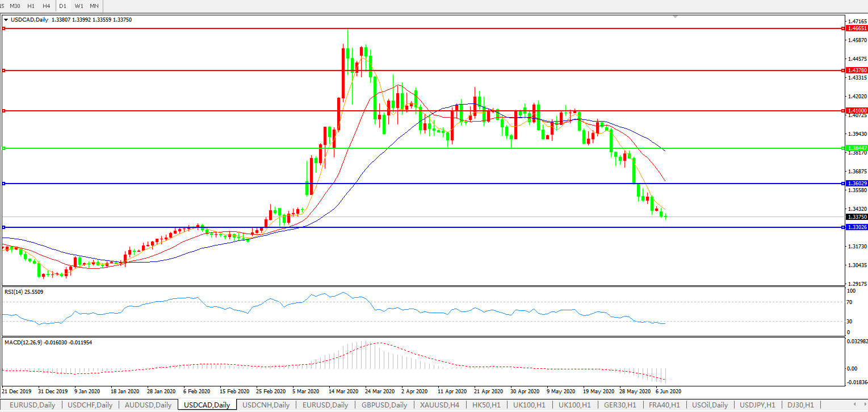Click the 1.33026 blue price label
The image size is (868, 412).
point(856,227)
